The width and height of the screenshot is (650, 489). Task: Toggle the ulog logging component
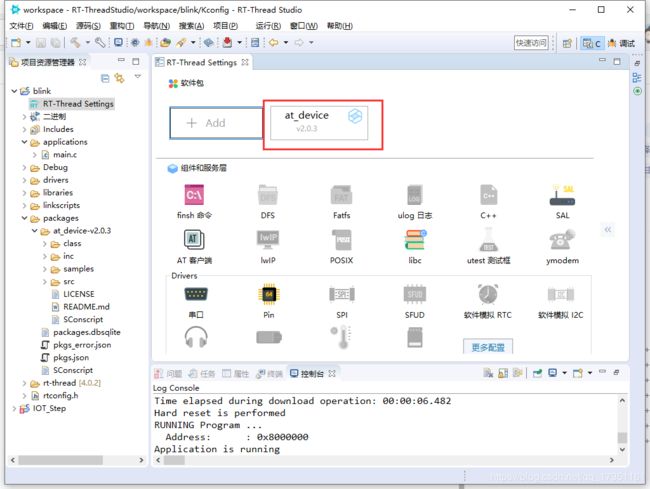click(x=415, y=195)
